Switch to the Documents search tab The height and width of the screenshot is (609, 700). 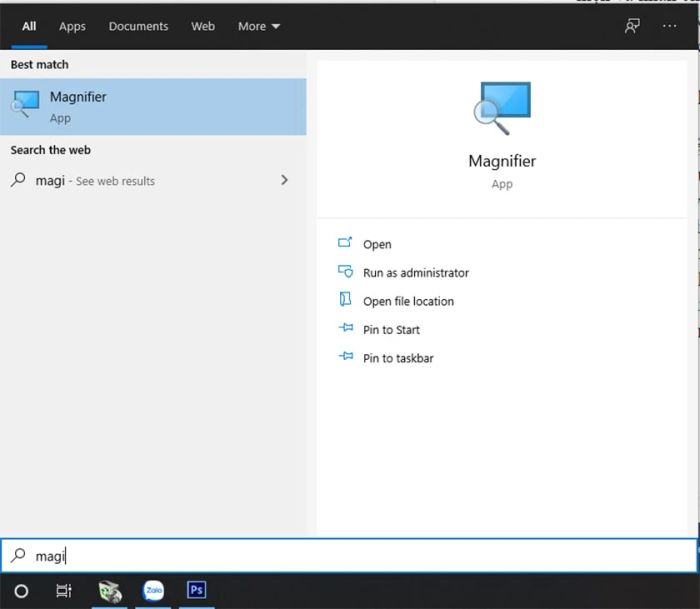click(x=138, y=26)
